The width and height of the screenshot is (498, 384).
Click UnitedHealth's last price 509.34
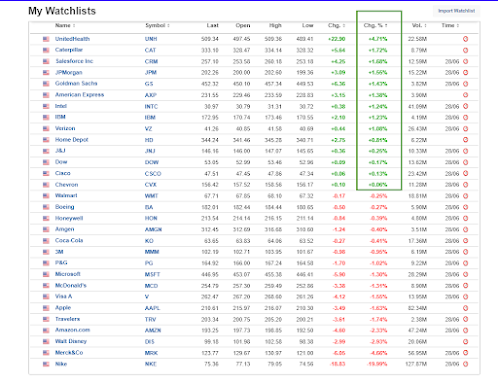pyautogui.click(x=210, y=39)
